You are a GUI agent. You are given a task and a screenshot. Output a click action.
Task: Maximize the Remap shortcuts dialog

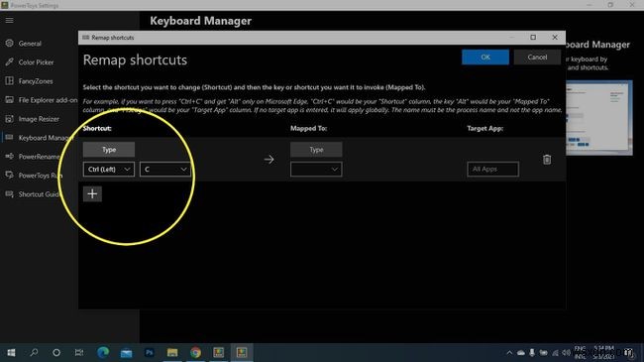[533, 37]
